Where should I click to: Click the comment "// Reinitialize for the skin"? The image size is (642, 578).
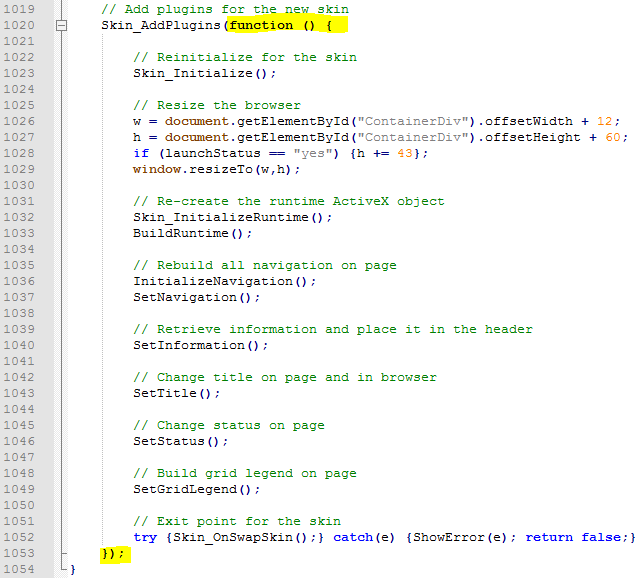click(245, 57)
